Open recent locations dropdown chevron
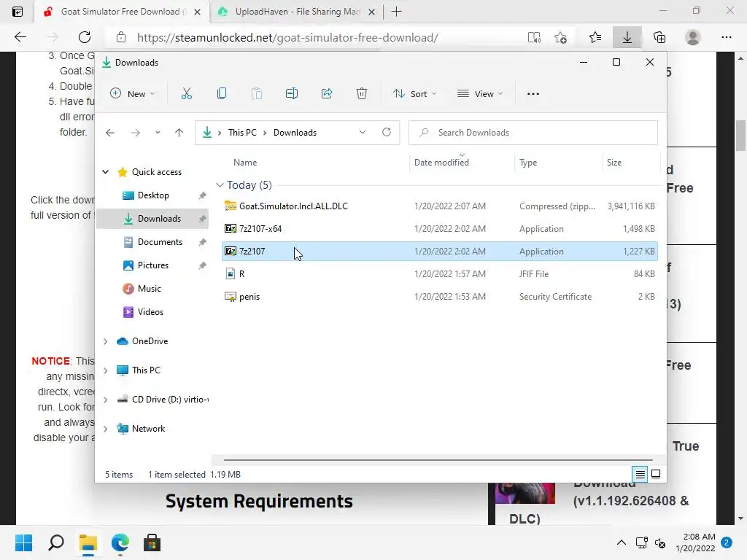747x560 pixels. point(158,133)
